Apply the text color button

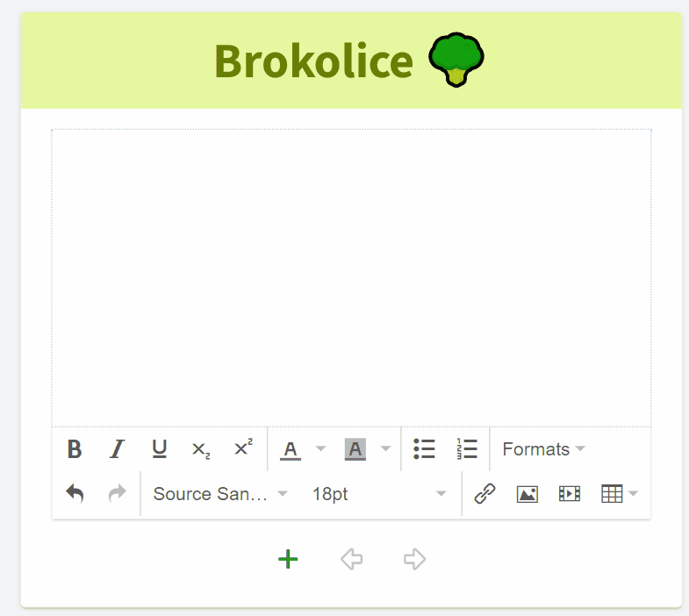[x=291, y=449]
